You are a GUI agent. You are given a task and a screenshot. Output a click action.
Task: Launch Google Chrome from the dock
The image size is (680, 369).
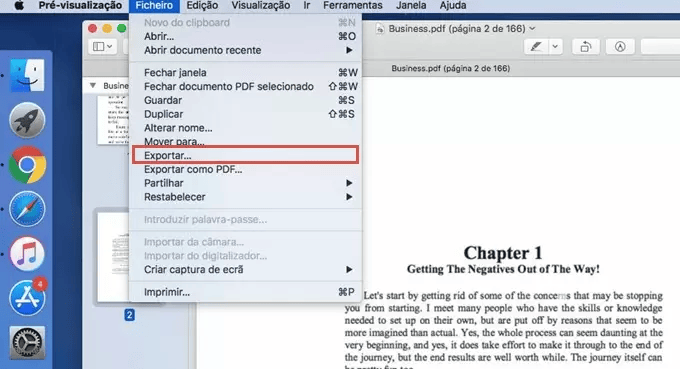(x=27, y=165)
